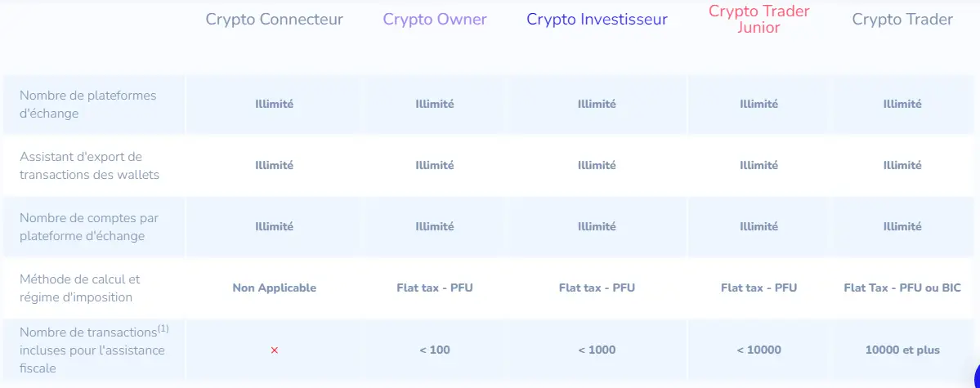
Task: Click the "< 10000" transactions value
Action: click(759, 350)
